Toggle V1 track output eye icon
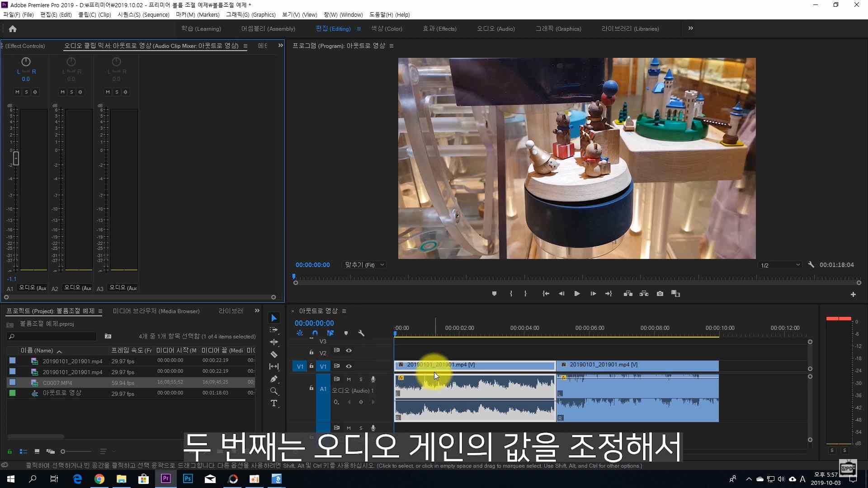This screenshot has width=868, height=488. click(349, 366)
